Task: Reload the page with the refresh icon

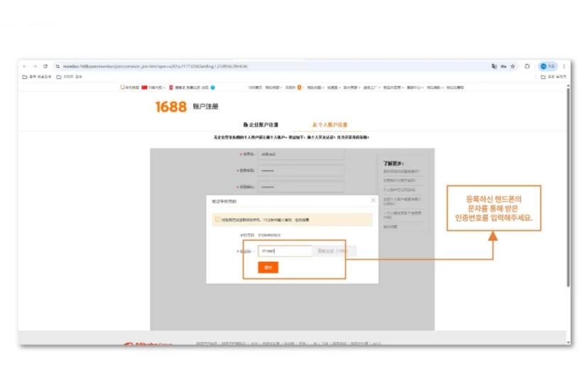Action: coord(45,66)
